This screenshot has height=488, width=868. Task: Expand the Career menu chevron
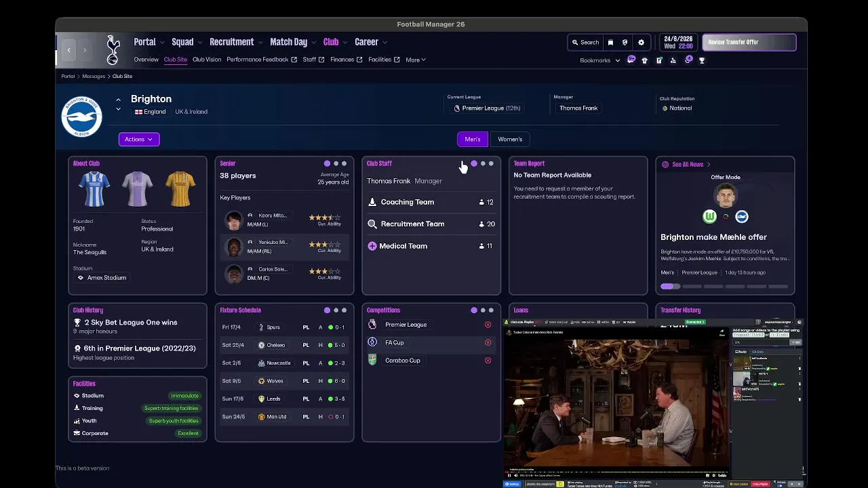(x=384, y=43)
